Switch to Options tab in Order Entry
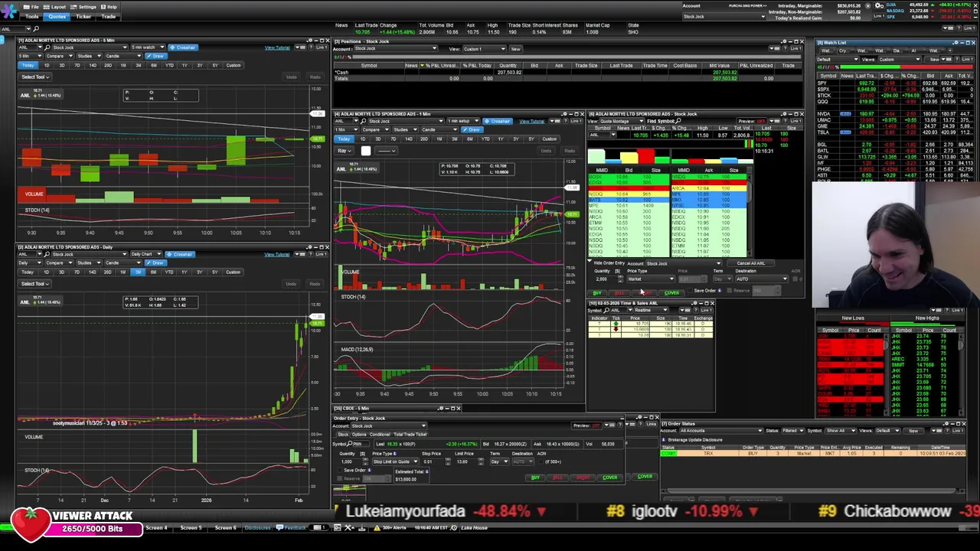Image resolution: width=980 pixels, height=551 pixels. (359, 434)
